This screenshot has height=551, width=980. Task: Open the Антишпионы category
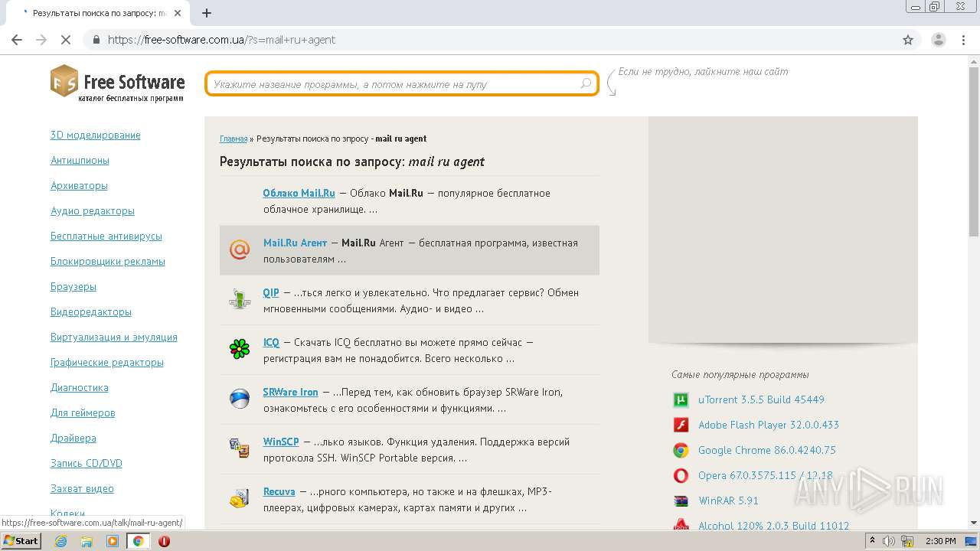pyautogui.click(x=80, y=160)
